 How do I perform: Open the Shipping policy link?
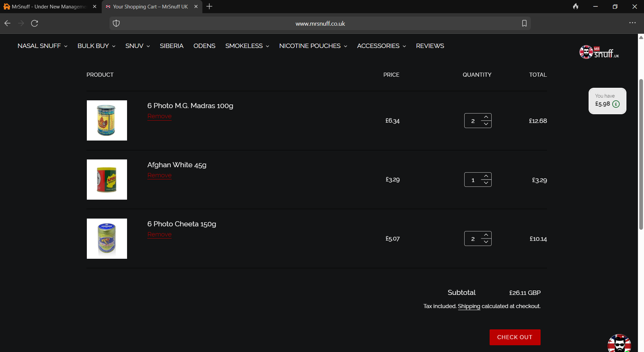coord(469,306)
